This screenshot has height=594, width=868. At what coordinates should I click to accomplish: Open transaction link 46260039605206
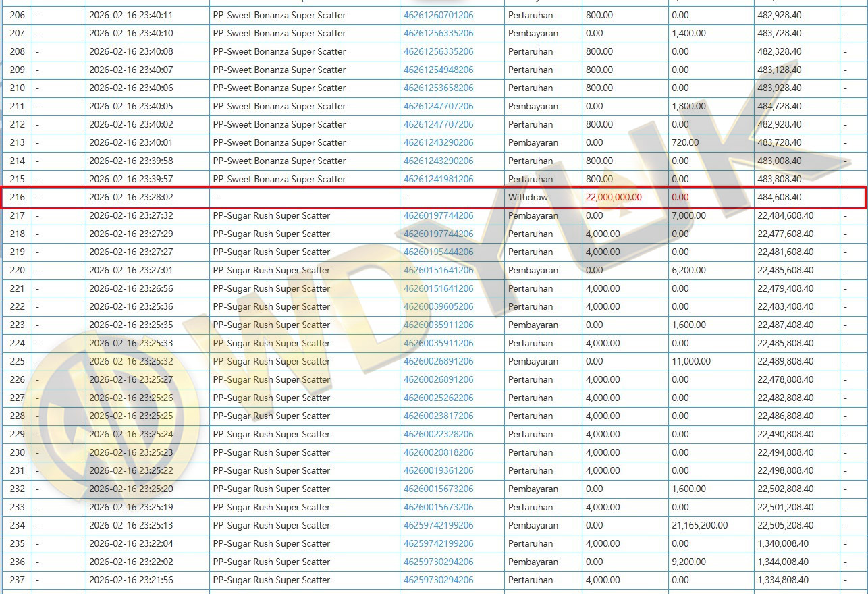tap(438, 306)
